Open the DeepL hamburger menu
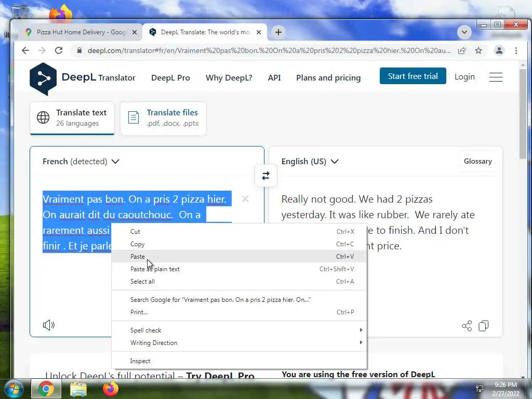 [496, 77]
